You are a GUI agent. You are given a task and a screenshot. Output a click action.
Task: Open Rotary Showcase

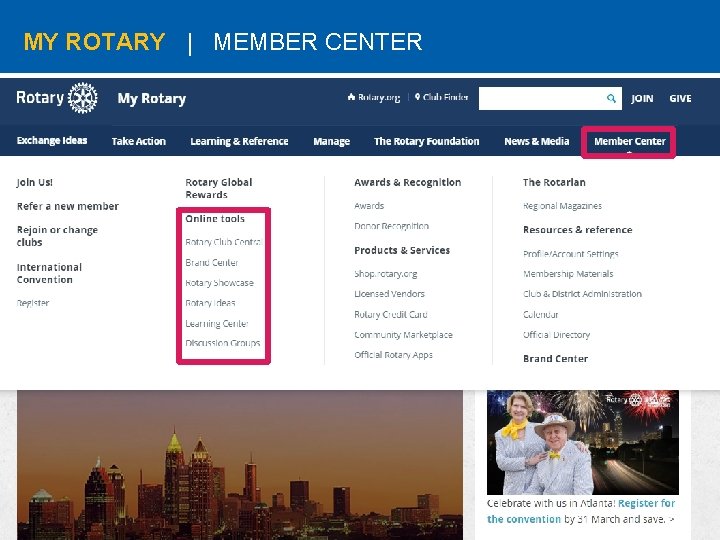[219, 283]
